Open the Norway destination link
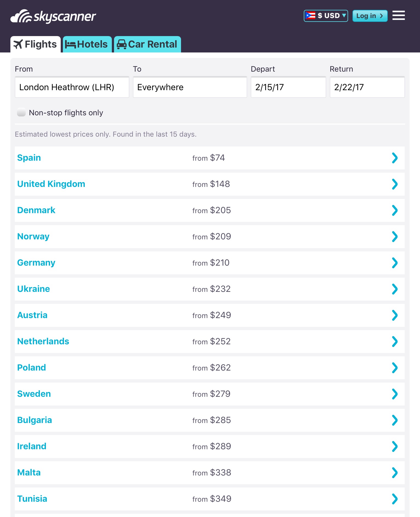The height and width of the screenshot is (517, 420). (33, 236)
